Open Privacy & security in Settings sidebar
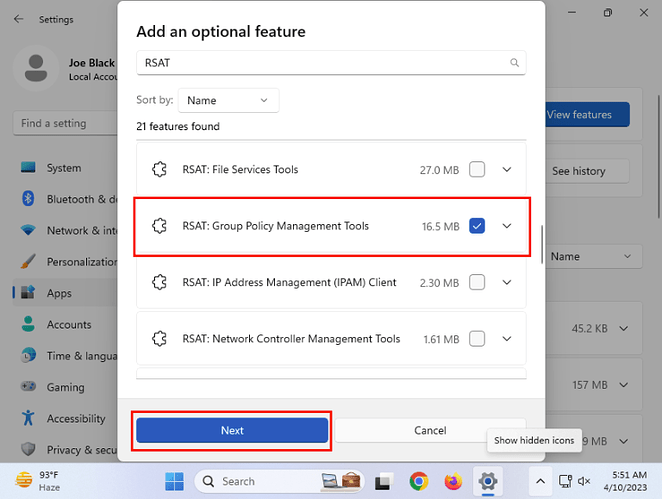The width and height of the screenshot is (662, 499). point(65,450)
